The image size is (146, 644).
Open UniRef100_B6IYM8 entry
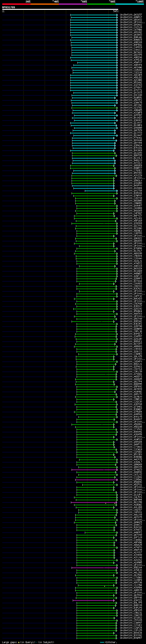(x=131, y=502)
